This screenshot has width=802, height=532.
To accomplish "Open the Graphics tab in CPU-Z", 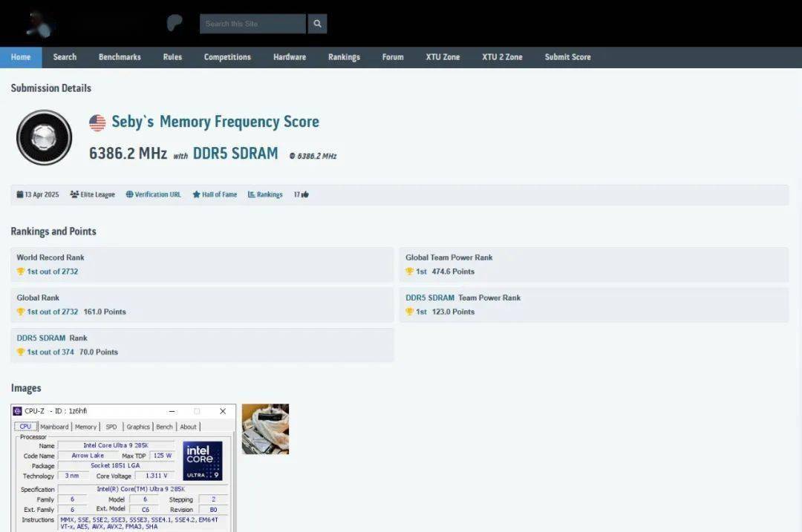I will coord(138,427).
